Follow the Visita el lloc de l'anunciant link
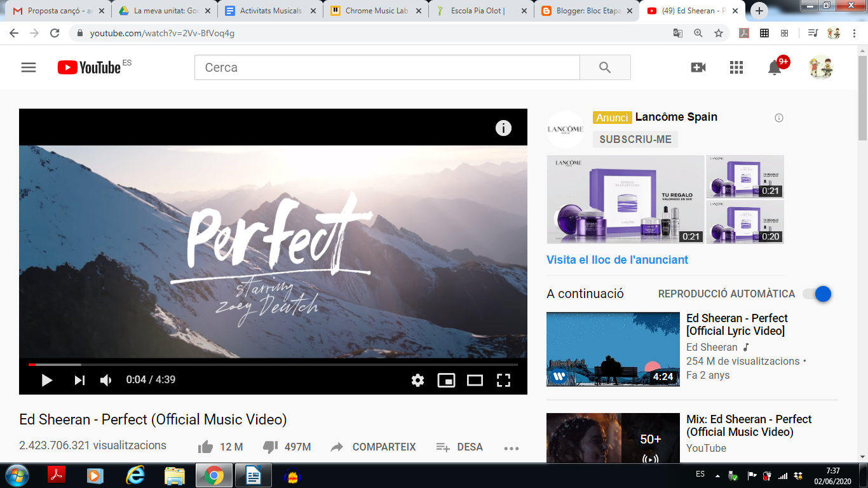 click(618, 259)
